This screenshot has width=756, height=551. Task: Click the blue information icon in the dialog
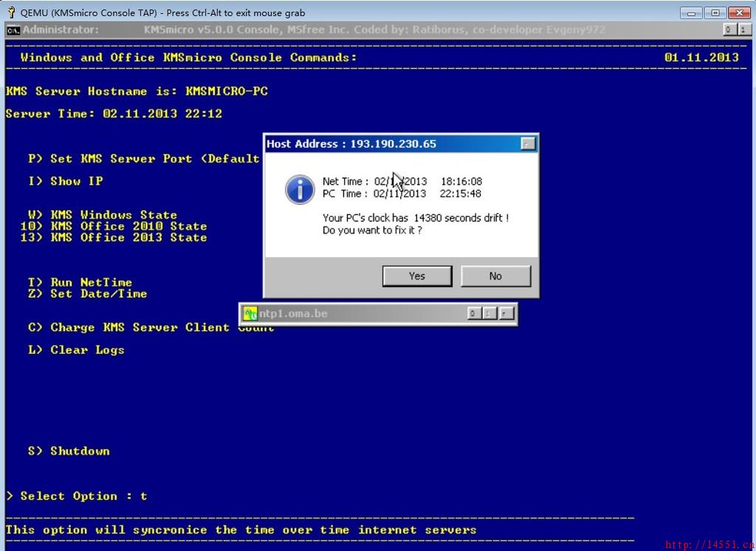pyautogui.click(x=300, y=190)
